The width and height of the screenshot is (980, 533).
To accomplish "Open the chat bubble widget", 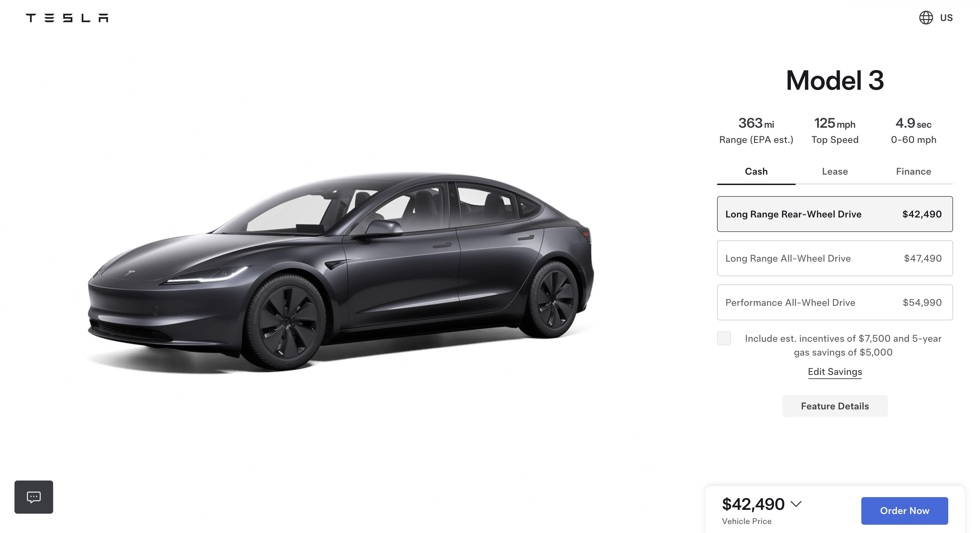I will pyautogui.click(x=34, y=497).
